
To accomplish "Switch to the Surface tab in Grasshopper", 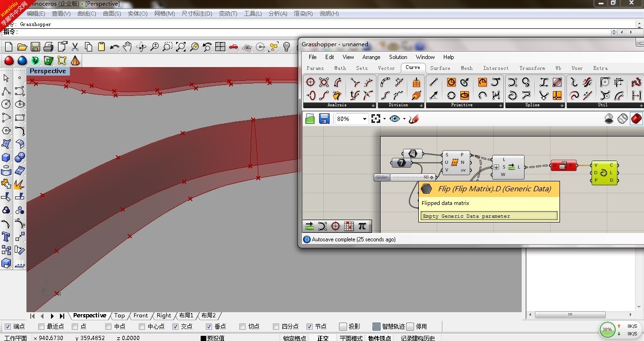I will pos(440,68).
